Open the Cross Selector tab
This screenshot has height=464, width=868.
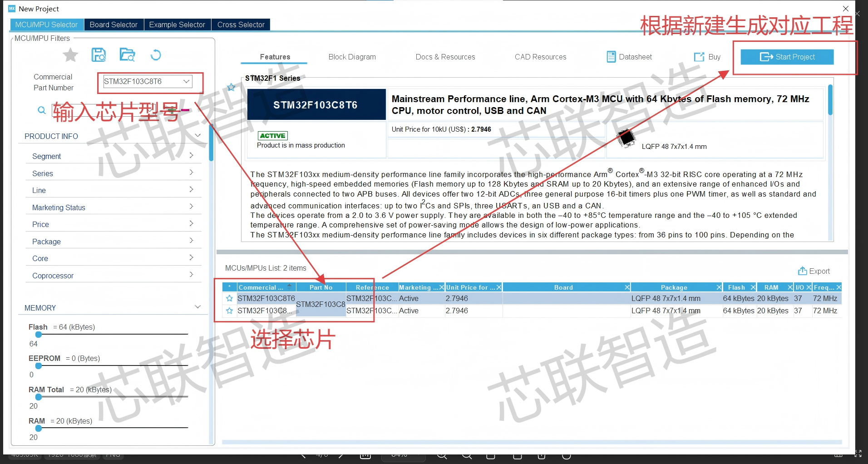[x=241, y=25]
